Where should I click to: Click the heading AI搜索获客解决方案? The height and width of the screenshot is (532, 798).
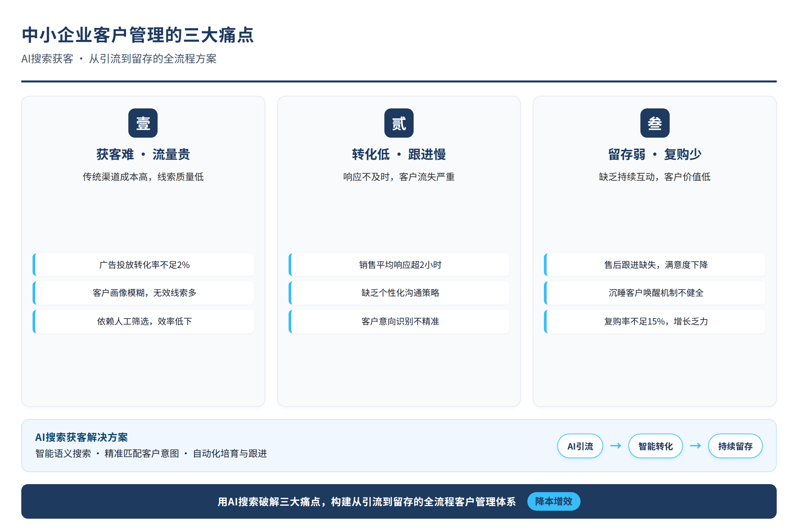[81, 437]
